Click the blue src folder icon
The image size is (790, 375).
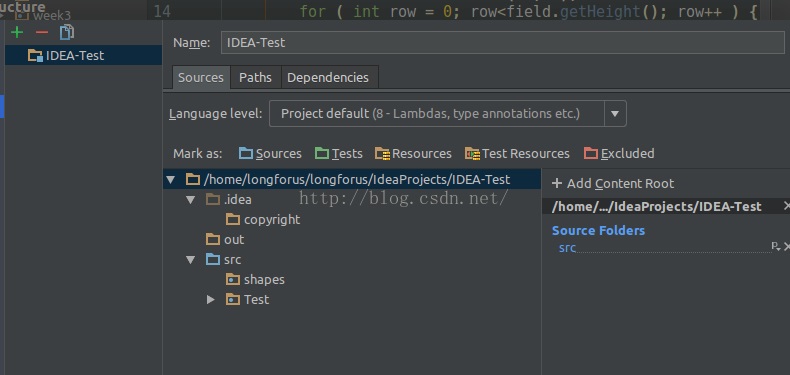coord(213,260)
